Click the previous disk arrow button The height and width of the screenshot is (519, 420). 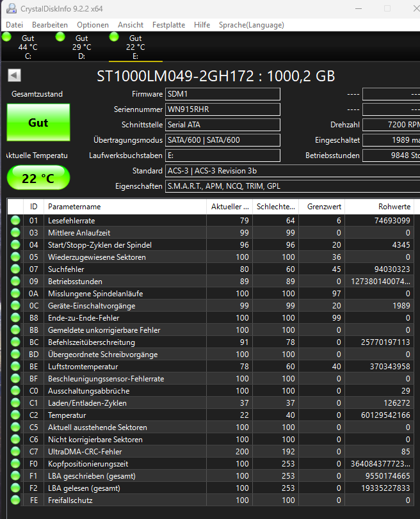[14, 75]
